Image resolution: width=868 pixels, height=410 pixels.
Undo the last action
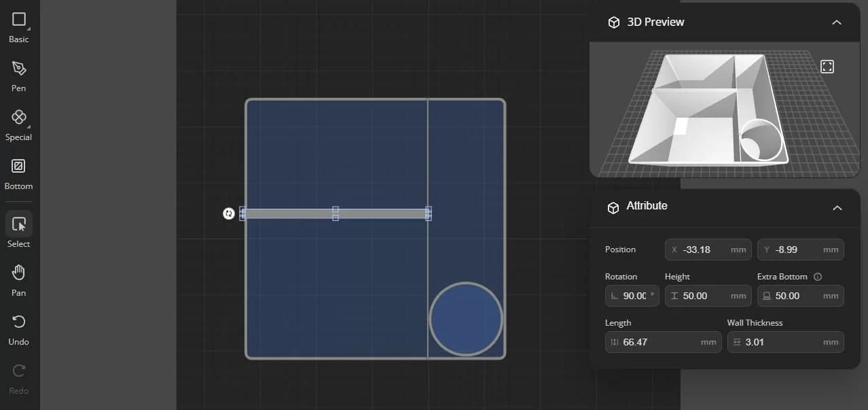pyautogui.click(x=19, y=330)
